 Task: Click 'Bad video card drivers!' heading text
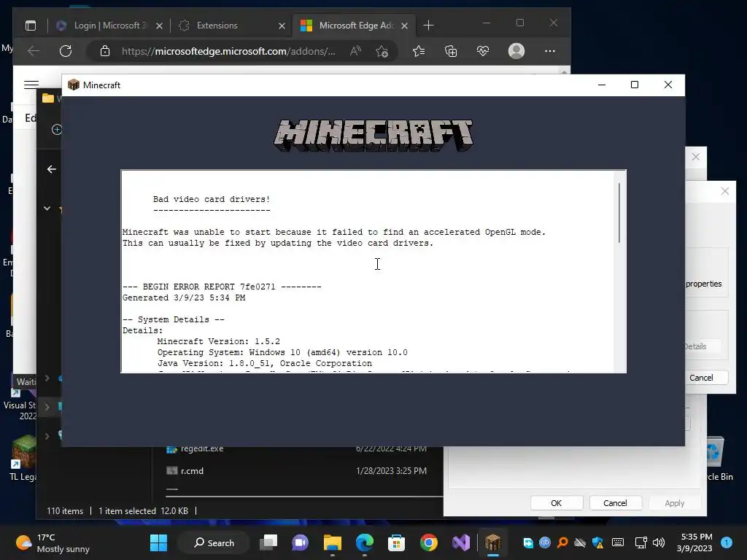pyautogui.click(x=212, y=199)
